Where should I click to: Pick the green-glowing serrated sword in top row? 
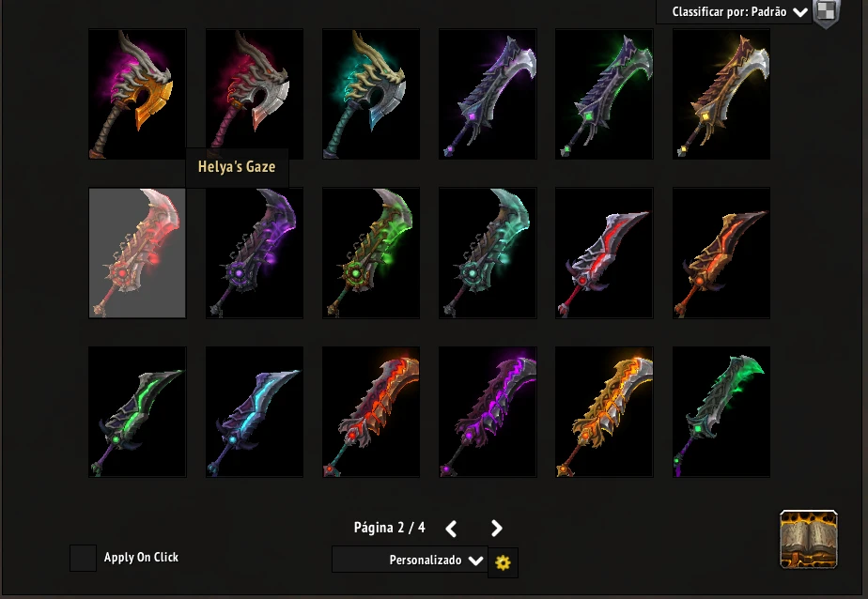pyautogui.click(x=605, y=94)
